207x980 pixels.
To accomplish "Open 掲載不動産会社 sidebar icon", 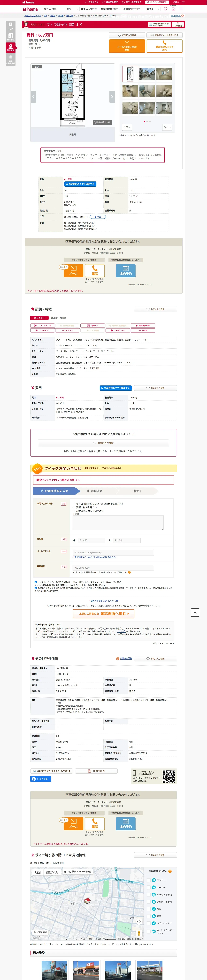I will coord(10,59).
